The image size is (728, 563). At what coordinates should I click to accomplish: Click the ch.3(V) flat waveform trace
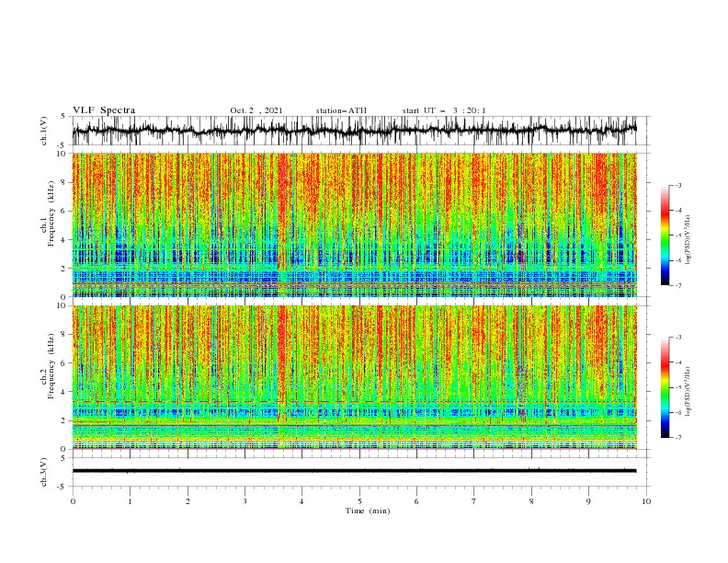point(354,471)
